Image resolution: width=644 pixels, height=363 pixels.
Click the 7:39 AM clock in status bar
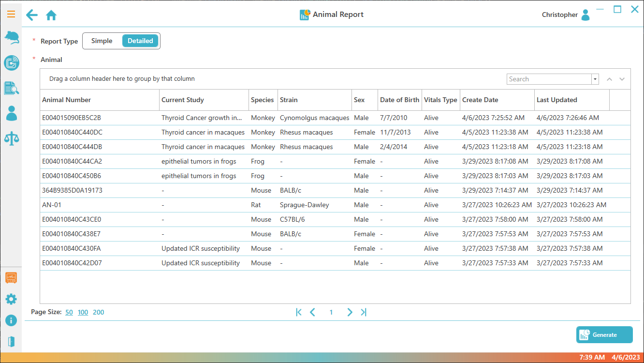(x=592, y=358)
